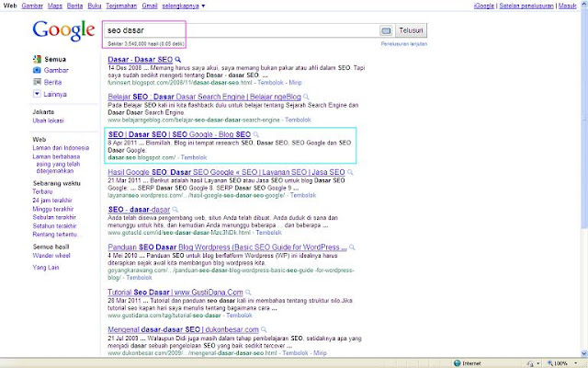Open the selengkapnya dropdown menu

coord(184,6)
